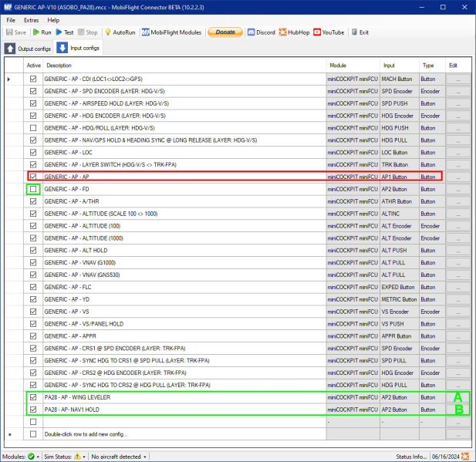The image size is (476, 462).
Task: Switch to the Output configs tab
Action: pyautogui.click(x=28, y=49)
